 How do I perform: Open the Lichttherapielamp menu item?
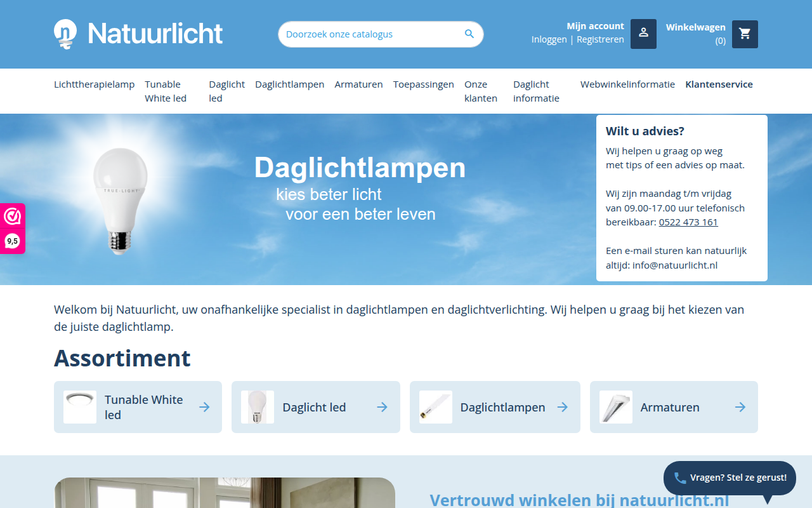[x=95, y=84]
